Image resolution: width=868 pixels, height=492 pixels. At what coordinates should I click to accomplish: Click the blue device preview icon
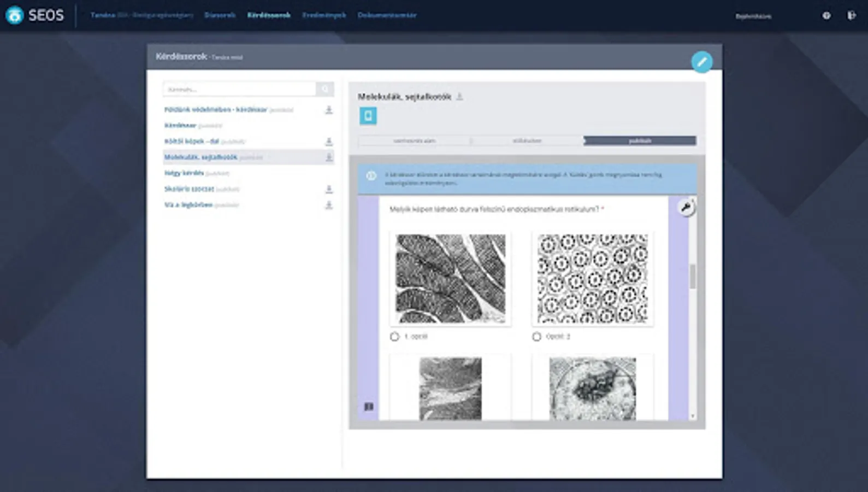(368, 116)
